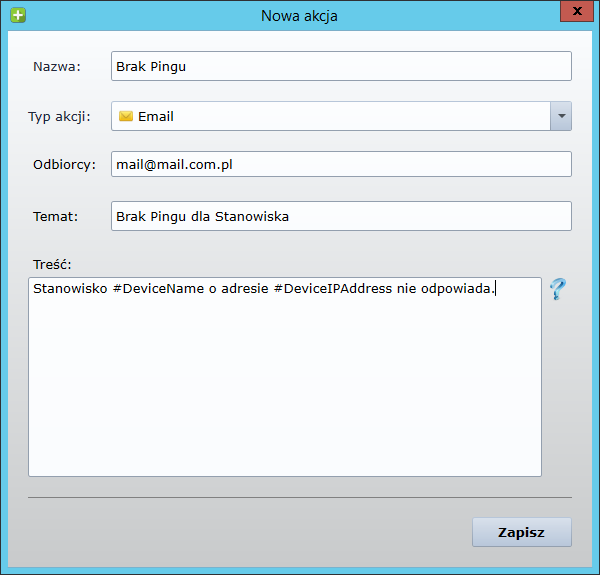This screenshot has width=600, height=575.
Task: Focus the Odbiorcy recipients email field
Action: tap(340, 164)
